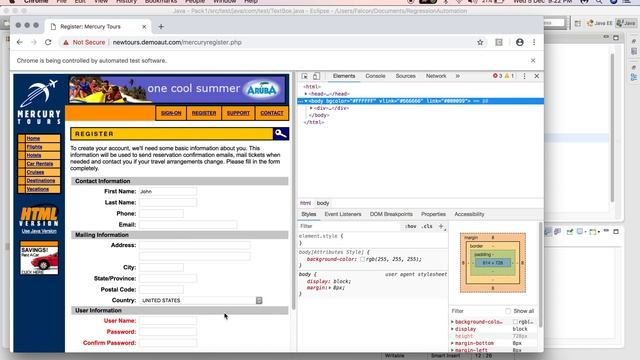The width and height of the screenshot is (640, 360).
Task: Click the REGISTER navigation link
Action: pos(204,113)
